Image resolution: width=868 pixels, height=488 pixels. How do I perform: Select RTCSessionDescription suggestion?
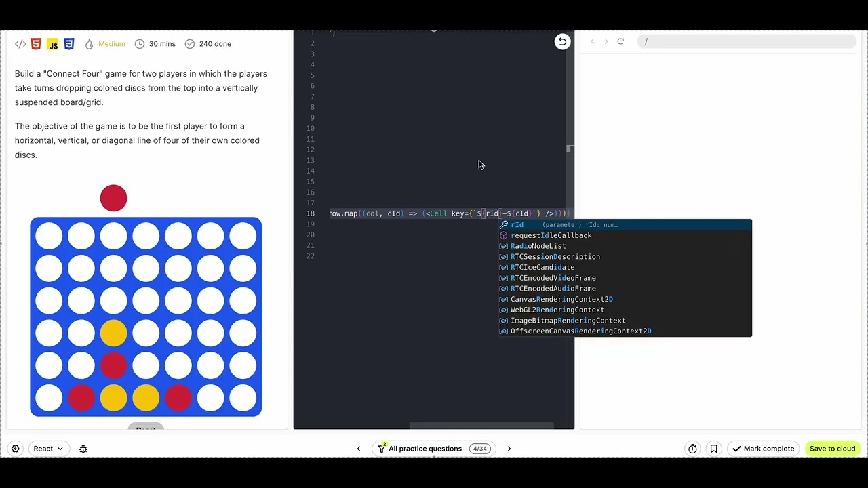click(x=625, y=257)
